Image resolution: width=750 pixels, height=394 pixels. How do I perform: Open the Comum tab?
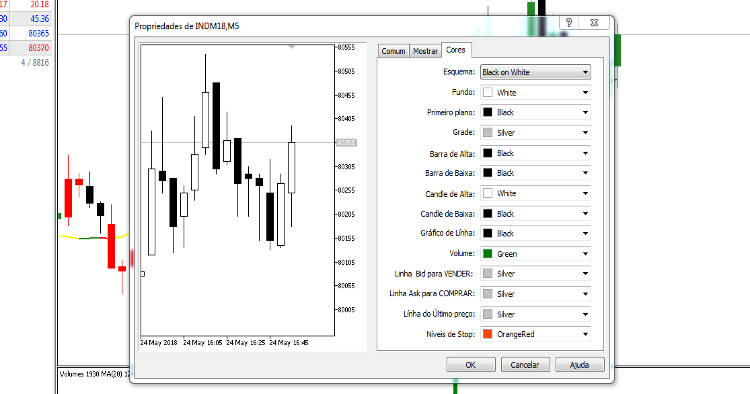point(393,51)
